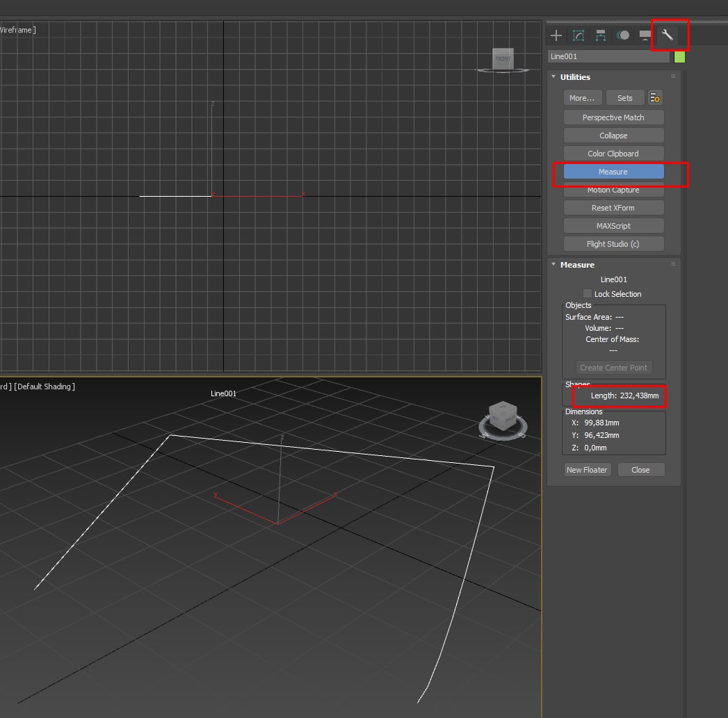
Task: Open the Modify panel tab
Action: point(578,35)
